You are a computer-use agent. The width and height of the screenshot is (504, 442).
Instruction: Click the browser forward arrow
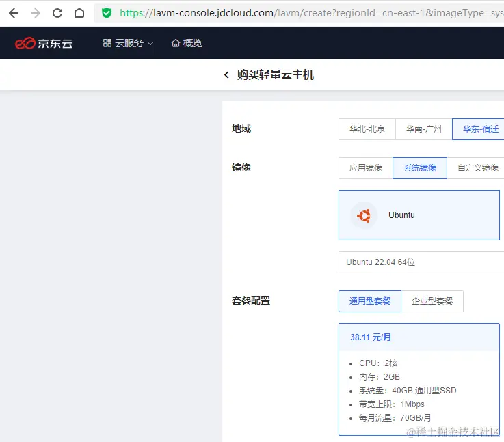pyautogui.click(x=36, y=13)
